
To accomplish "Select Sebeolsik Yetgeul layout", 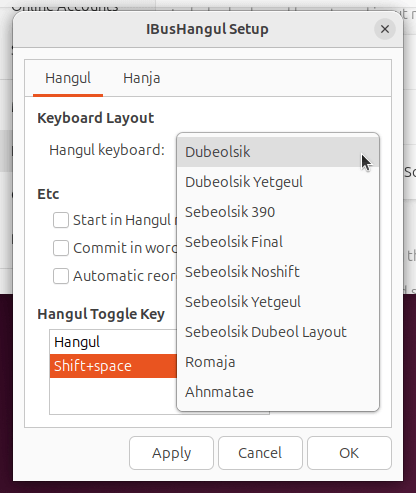I will (278, 302).
